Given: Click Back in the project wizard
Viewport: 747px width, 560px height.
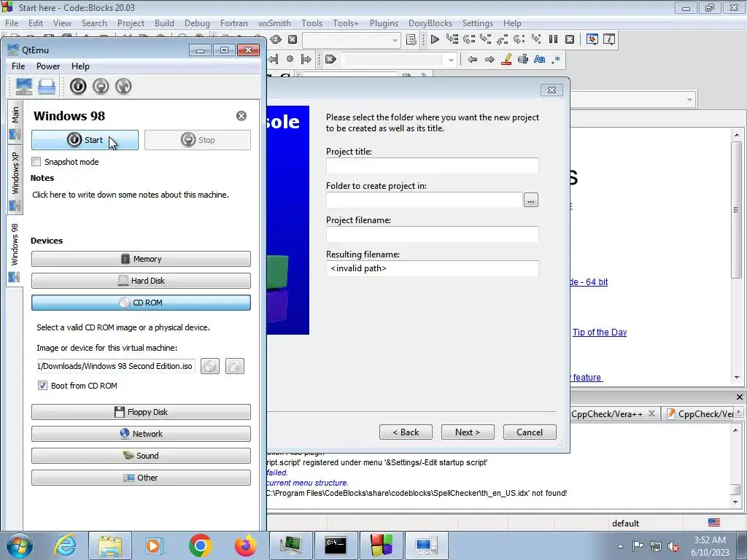Looking at the screenshot, I should tap(406, 432).
